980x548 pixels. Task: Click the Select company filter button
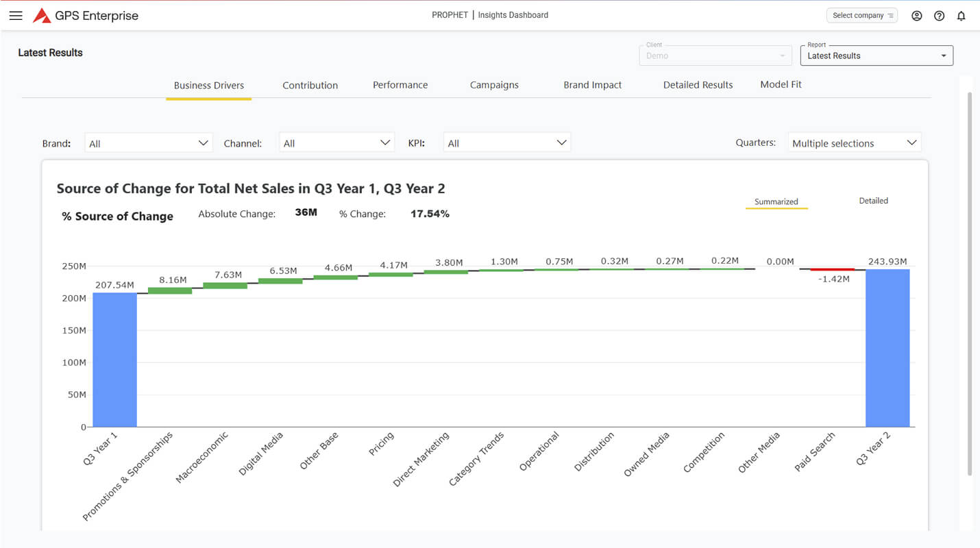[862, 16]
